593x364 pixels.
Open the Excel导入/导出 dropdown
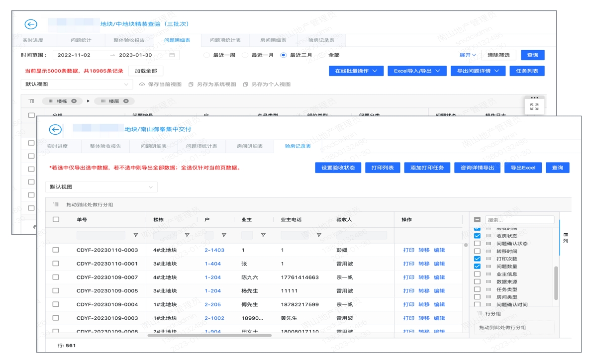[x=417, y=71]
